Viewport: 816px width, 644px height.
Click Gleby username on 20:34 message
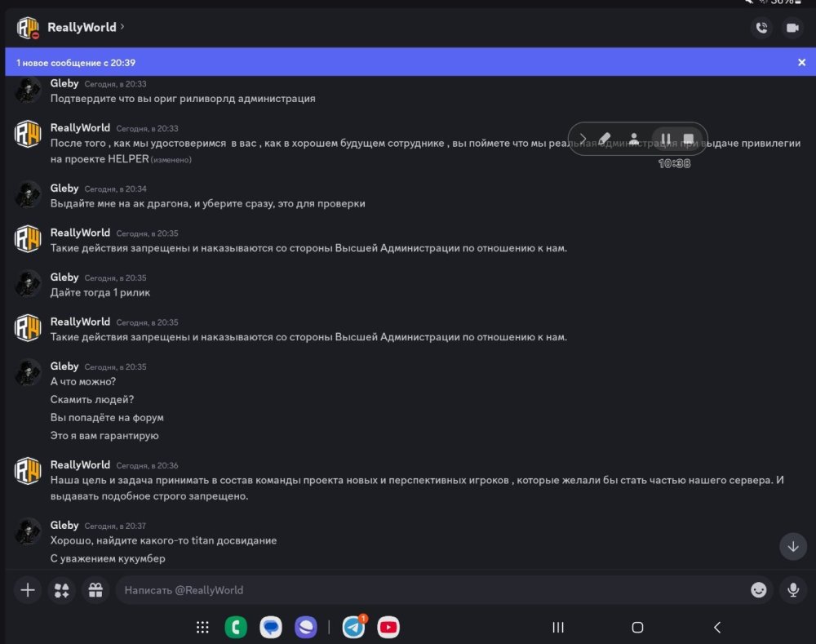point(64,188)
